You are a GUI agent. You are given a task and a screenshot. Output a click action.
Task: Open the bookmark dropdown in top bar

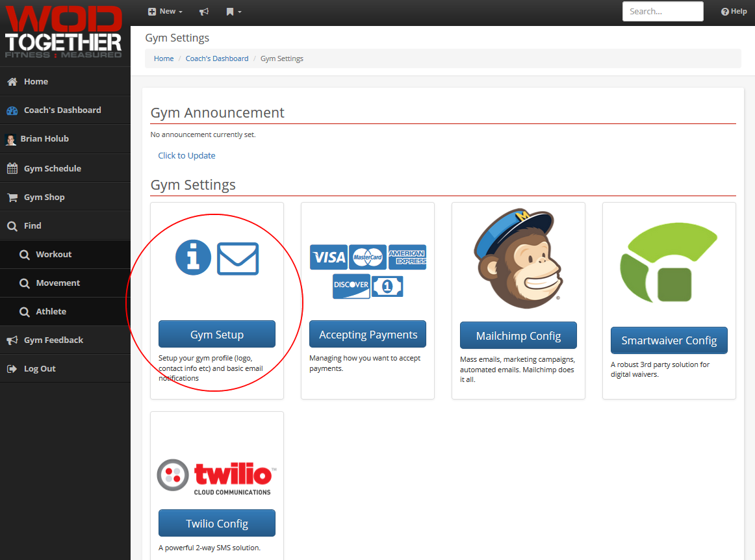233,12
